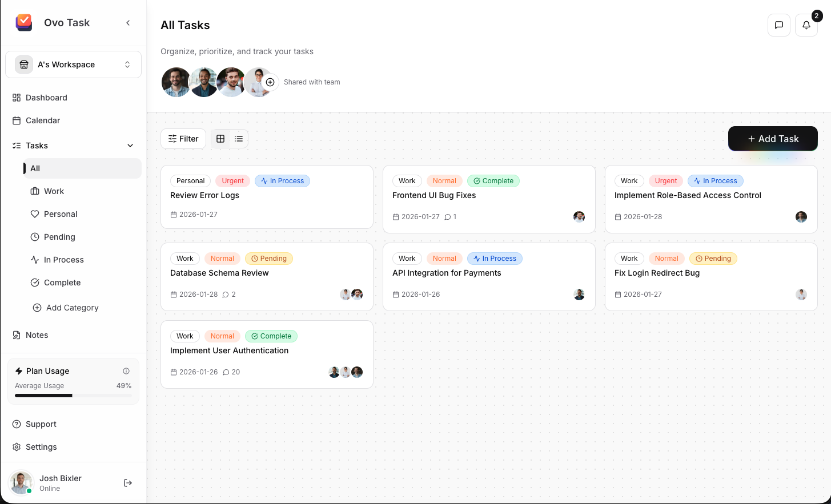Open the Filter options
This screenshot has width=831, height=504.
pyautogui.click(x=183, y=139)
